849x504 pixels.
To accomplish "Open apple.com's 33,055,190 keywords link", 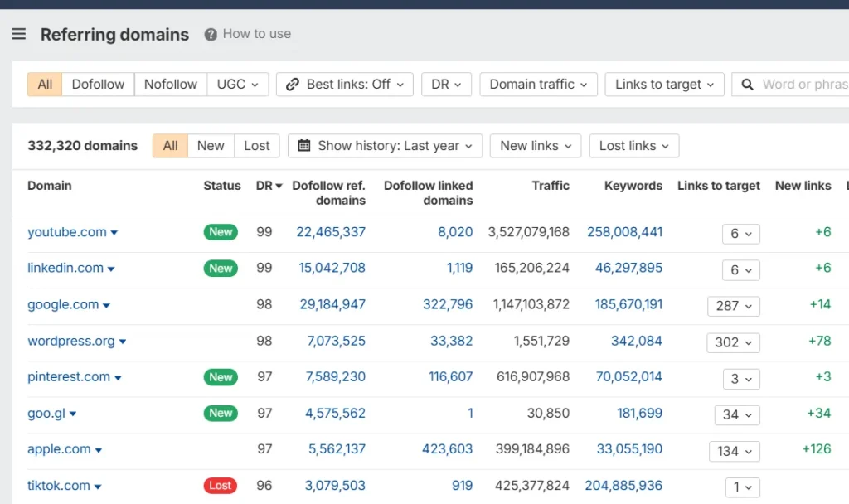I will (x=629, y=448).
